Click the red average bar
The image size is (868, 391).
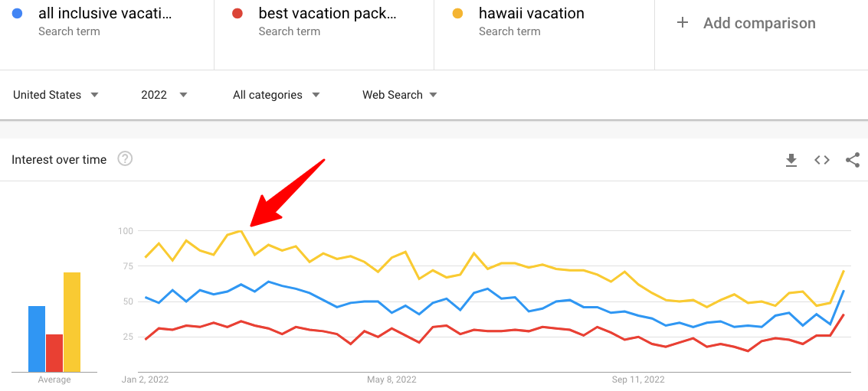pyautogui.click(x=54, y=352)
